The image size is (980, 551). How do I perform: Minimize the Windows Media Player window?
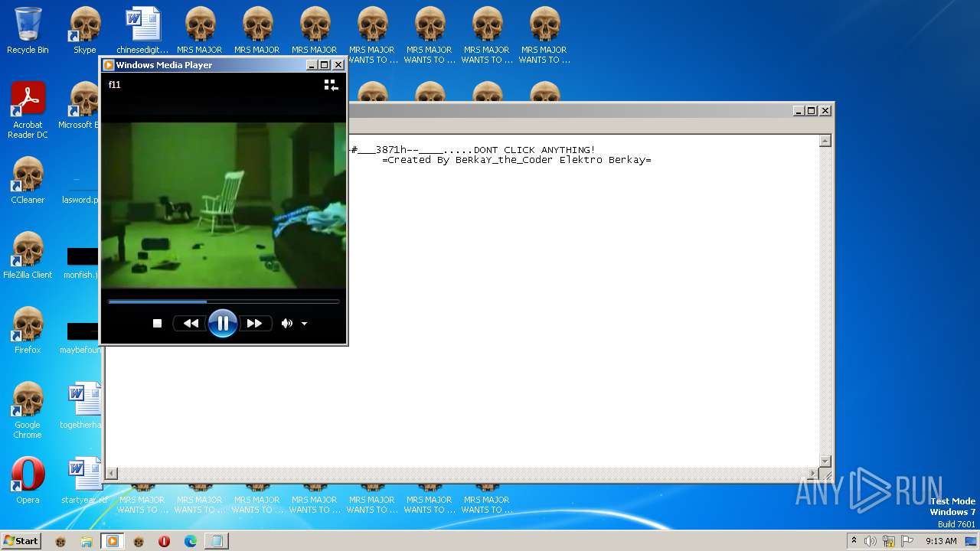(312, 65)
